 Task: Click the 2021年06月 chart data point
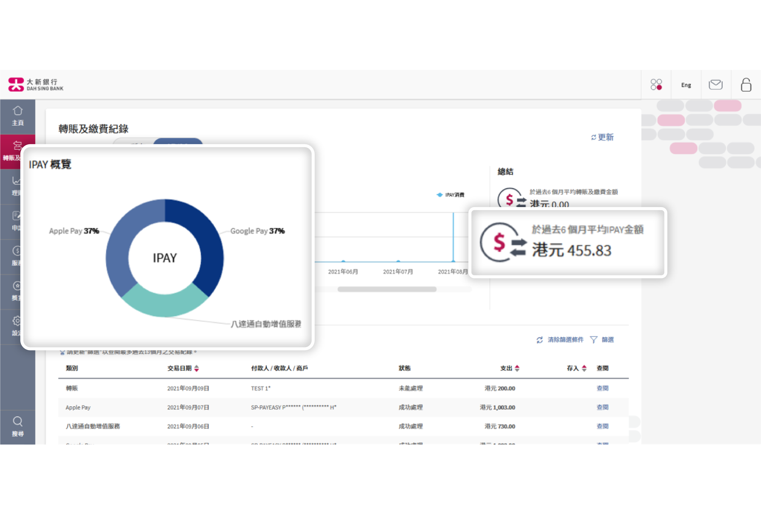pos(343,261)
